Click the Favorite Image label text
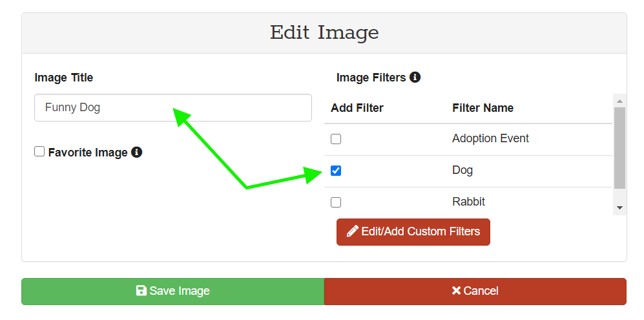 [87, 153]
